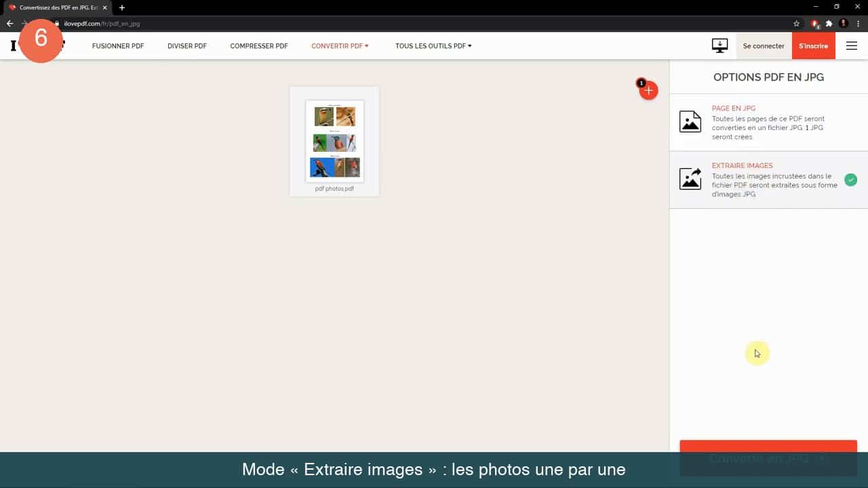The height and width of the screenshot is (488, 868).
Task: Go back with browser back arrow
Action: click(x=9, y=23)
